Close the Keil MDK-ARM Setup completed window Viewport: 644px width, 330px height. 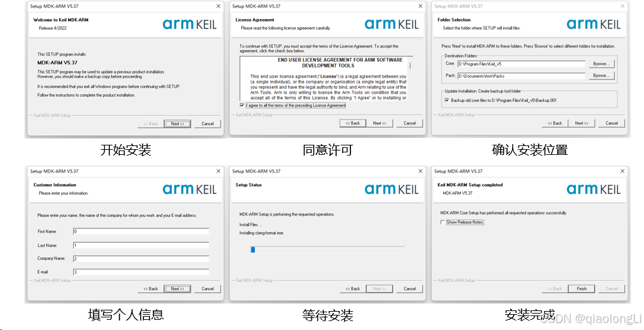point(623,171)
